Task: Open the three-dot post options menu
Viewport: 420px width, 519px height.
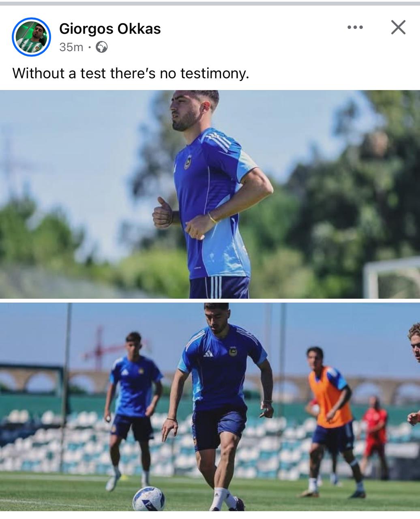Action: click(x=355, y=28)
